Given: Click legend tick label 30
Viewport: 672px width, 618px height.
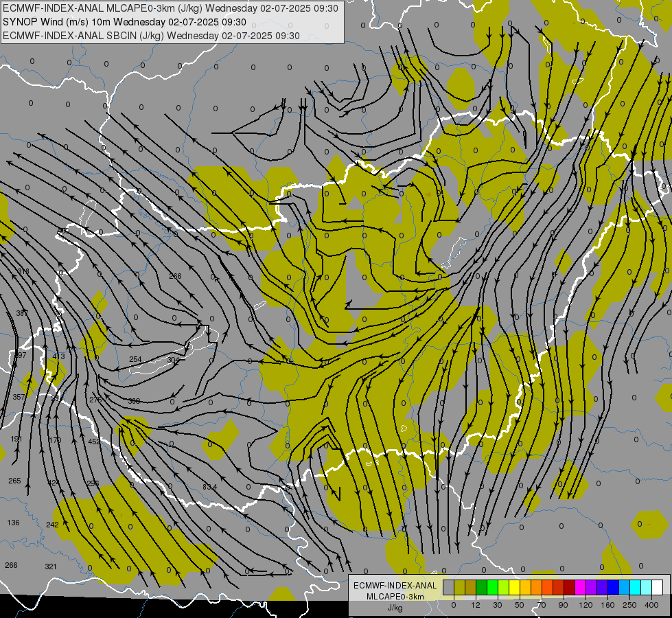Looking at the screenshot, I should (x=498, y=605).
